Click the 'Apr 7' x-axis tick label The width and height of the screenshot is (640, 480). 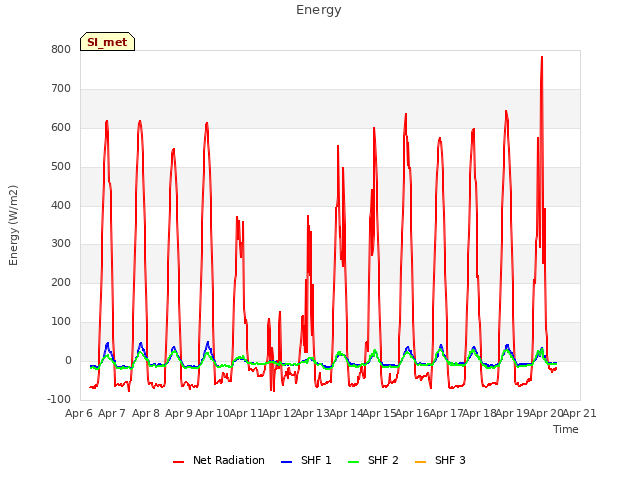112,413
